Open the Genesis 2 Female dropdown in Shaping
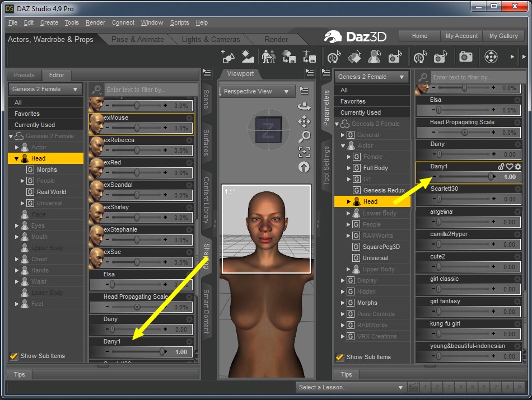532x400 pixels. pyautogui.click(x=45, y=89)
